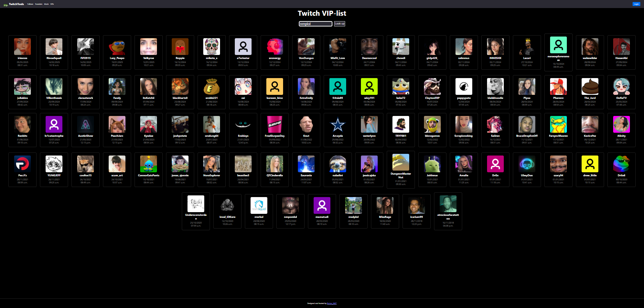
Task: Select the MissRage username text
Action: (x=385, y=217)
